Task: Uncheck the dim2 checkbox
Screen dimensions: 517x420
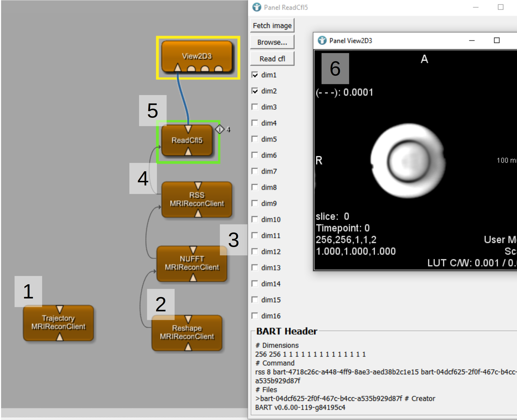Action: 255,91
